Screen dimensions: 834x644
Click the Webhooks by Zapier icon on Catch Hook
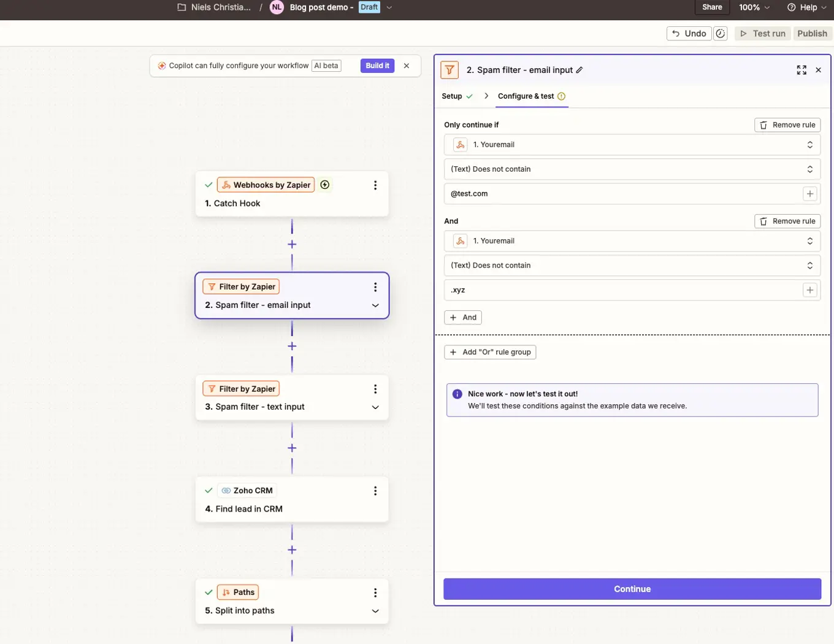226,185
